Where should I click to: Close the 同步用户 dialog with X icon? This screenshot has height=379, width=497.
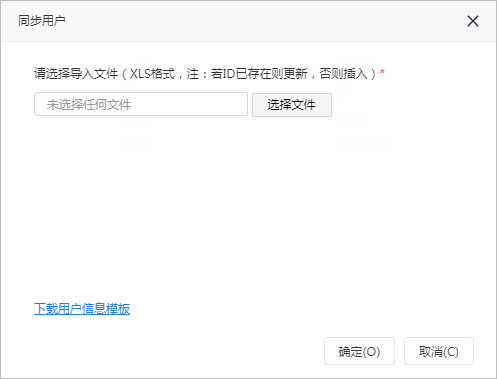(473, 21)
